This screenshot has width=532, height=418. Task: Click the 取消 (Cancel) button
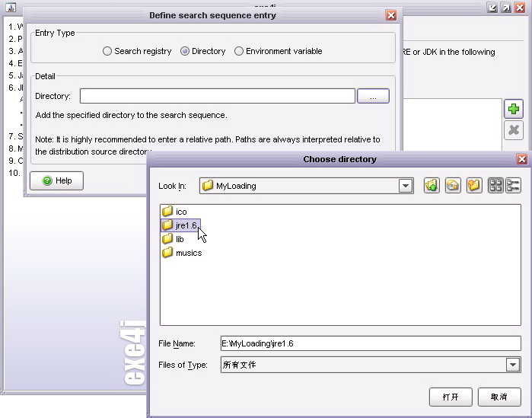[499, 397]
